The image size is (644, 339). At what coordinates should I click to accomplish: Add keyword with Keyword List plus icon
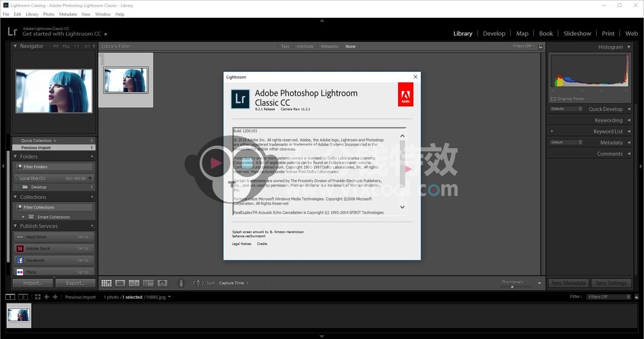[x=552, y=131]
